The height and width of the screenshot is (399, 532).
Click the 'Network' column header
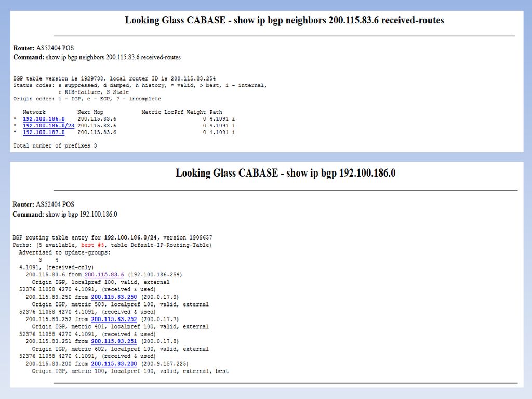34,112
